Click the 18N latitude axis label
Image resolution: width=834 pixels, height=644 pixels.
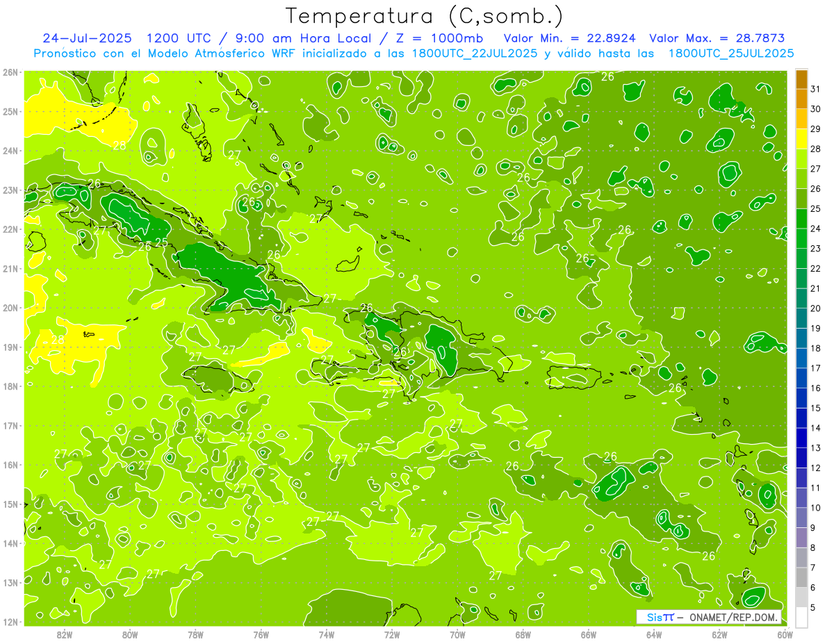[10, 386]
